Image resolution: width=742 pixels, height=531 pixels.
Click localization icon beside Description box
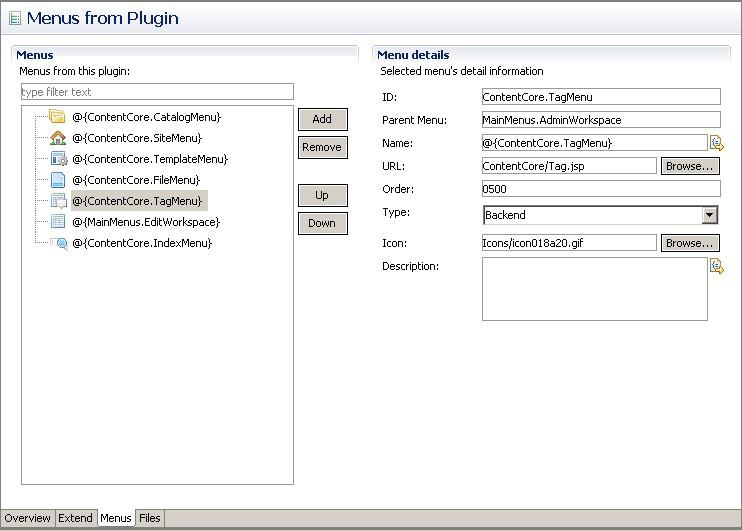716,266
